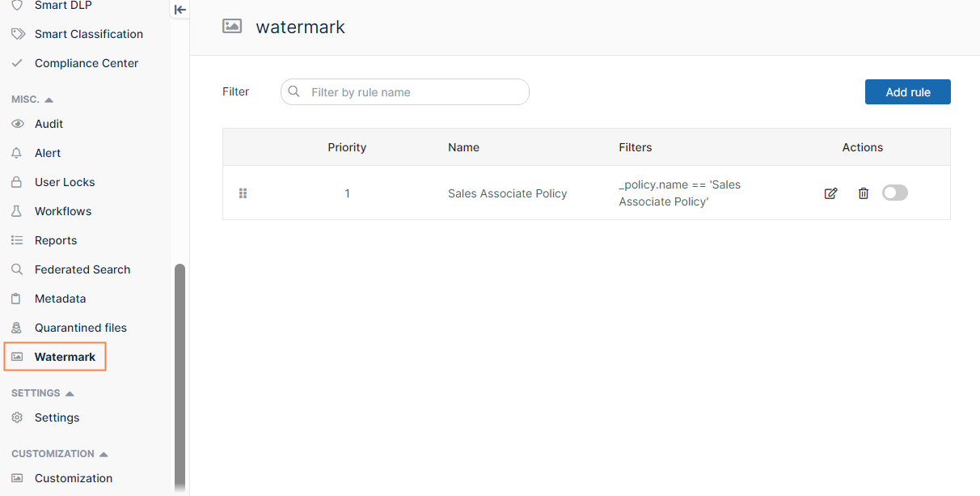Enable the Sales Associate Policy rule toggle
Viewport: 980px width, 496px height.
click(x=895, y=193)
